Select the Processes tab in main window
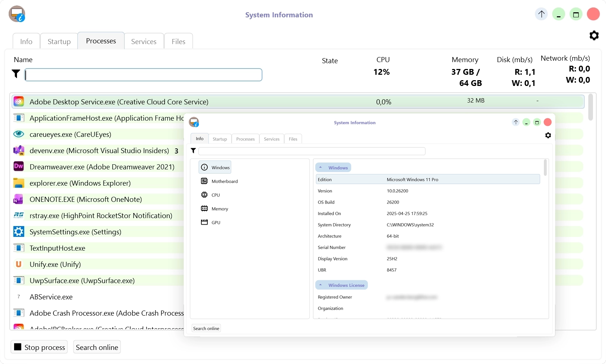 tap(101, 41)
